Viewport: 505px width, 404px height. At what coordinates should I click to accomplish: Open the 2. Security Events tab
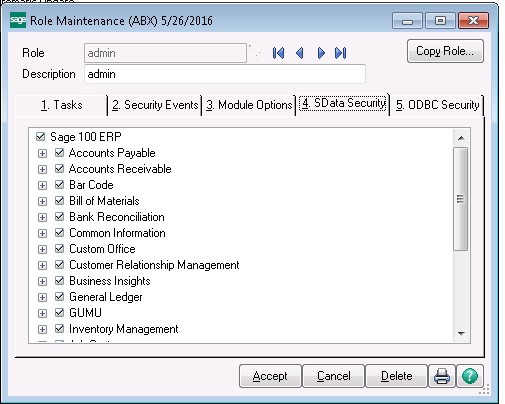pyautogui.click(x=155, y=105)
